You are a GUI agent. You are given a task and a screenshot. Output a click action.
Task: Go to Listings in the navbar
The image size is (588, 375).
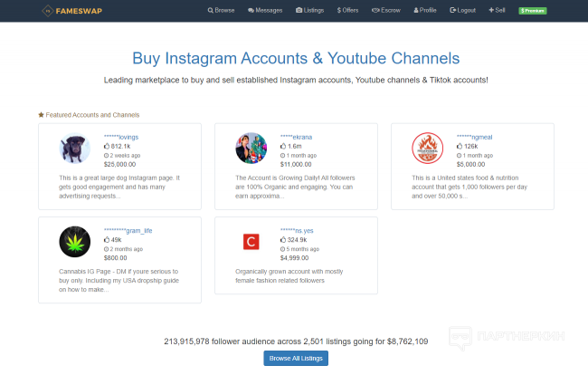click(x=312, y=10)
